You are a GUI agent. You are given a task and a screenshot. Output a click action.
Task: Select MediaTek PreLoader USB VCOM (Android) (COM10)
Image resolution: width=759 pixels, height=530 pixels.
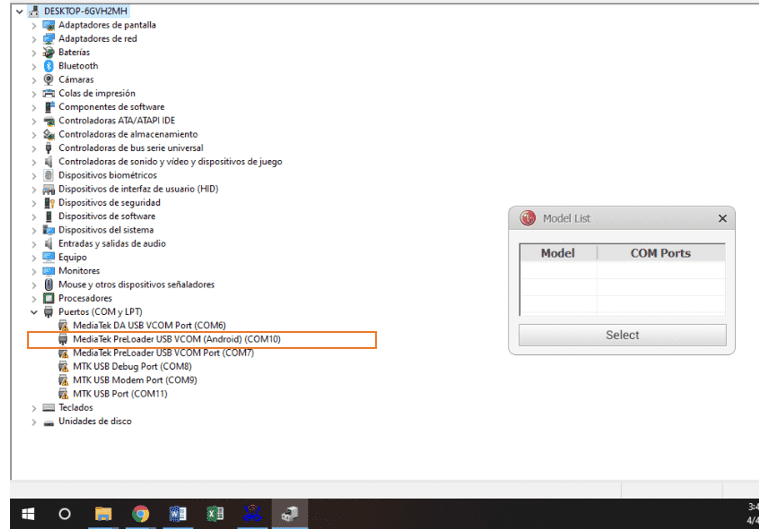(x=177, y=339)
